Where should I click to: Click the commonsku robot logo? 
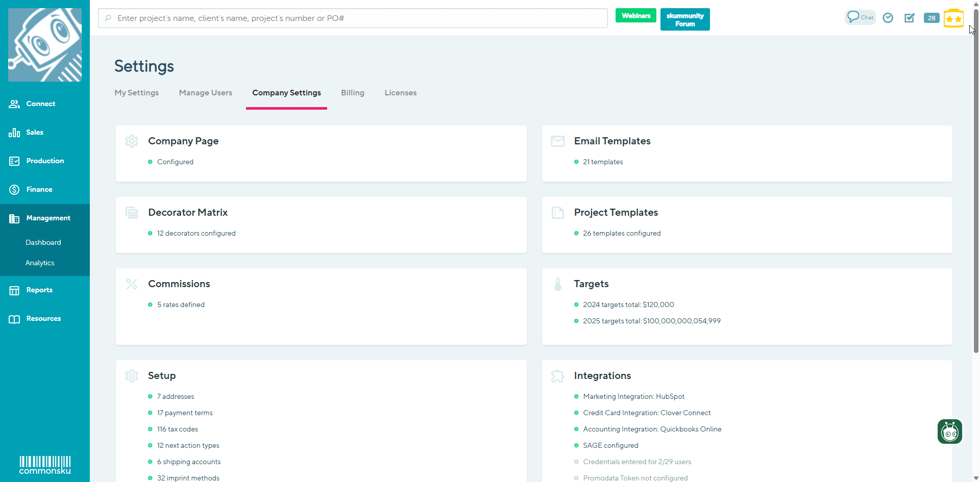tap(45, 45)
